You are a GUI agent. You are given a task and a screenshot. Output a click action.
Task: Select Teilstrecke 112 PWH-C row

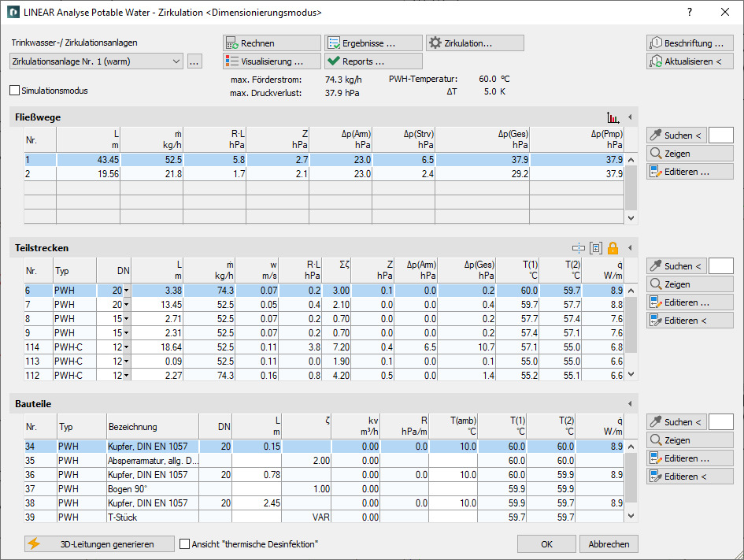(x=324, y=375)
